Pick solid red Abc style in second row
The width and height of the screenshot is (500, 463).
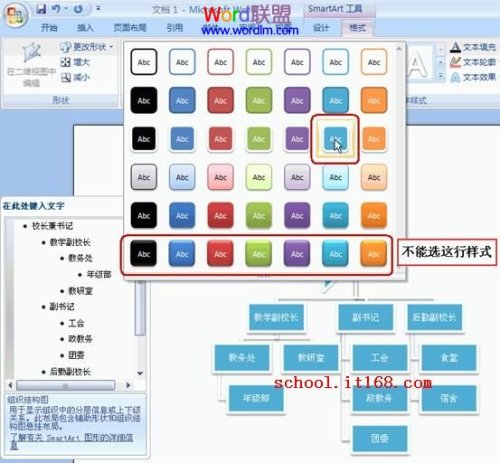click(x=220, y=100)
